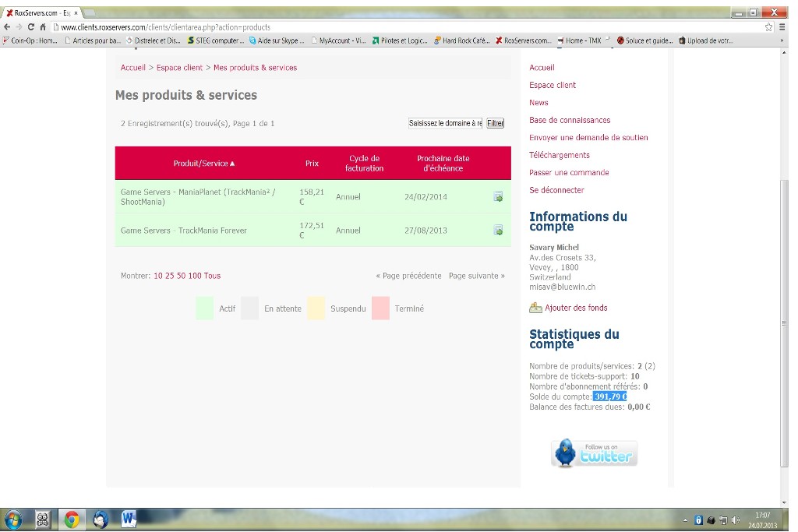
Task: Open Home - TMX bookmark
Action: coord(580,41)
